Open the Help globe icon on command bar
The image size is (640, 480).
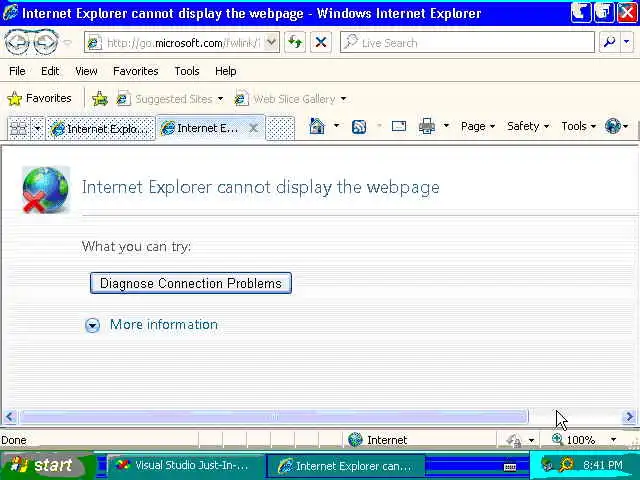(616, 126)
